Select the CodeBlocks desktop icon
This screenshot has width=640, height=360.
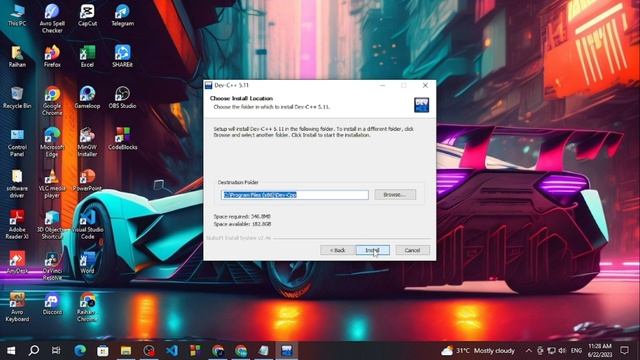pyautogui.click(x=122, y=139)
